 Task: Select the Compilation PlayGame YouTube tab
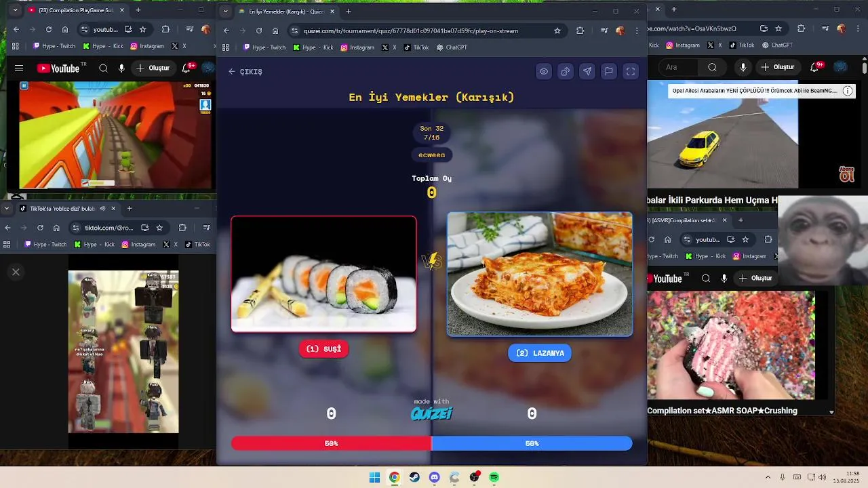76,10
